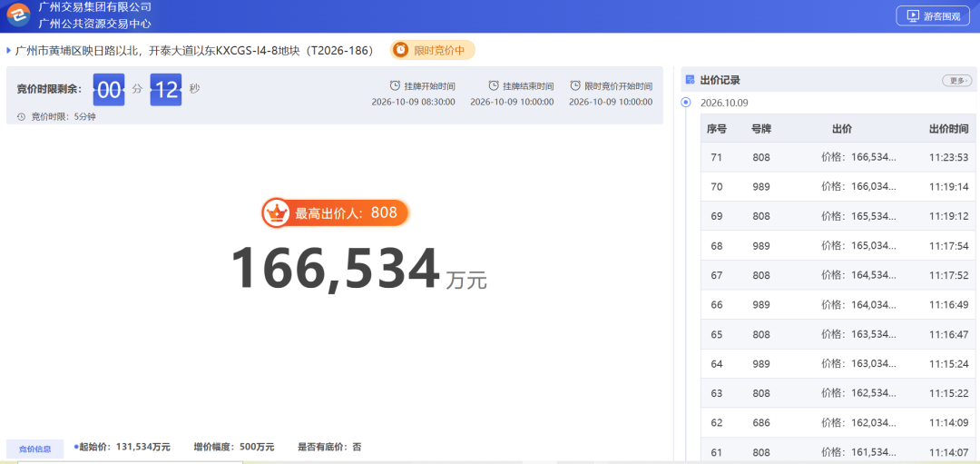
Task: Click the 号牌 column header
Action: pyautogui.click(x=761, y=130)
